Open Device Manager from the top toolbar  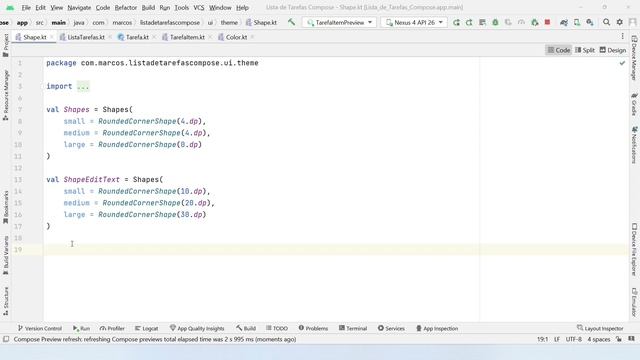[x=577, y=22]
